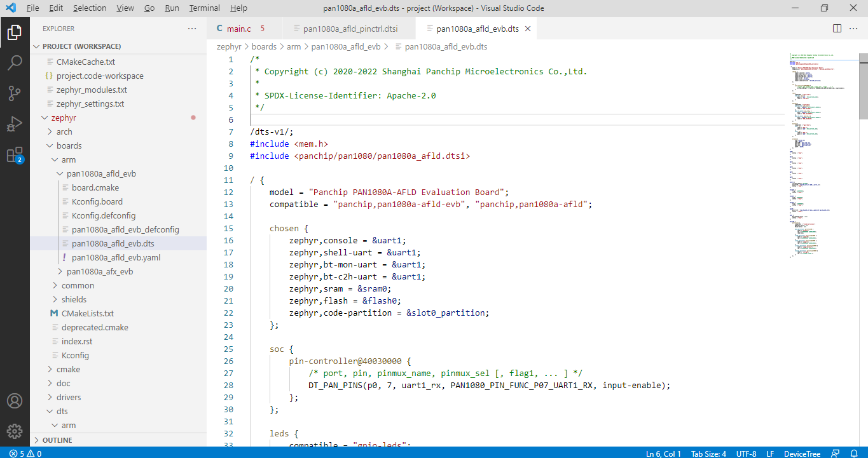Open deprecated.cmake file
The image size is (868, 458).
pyautogui.click(x=118, y=327)
